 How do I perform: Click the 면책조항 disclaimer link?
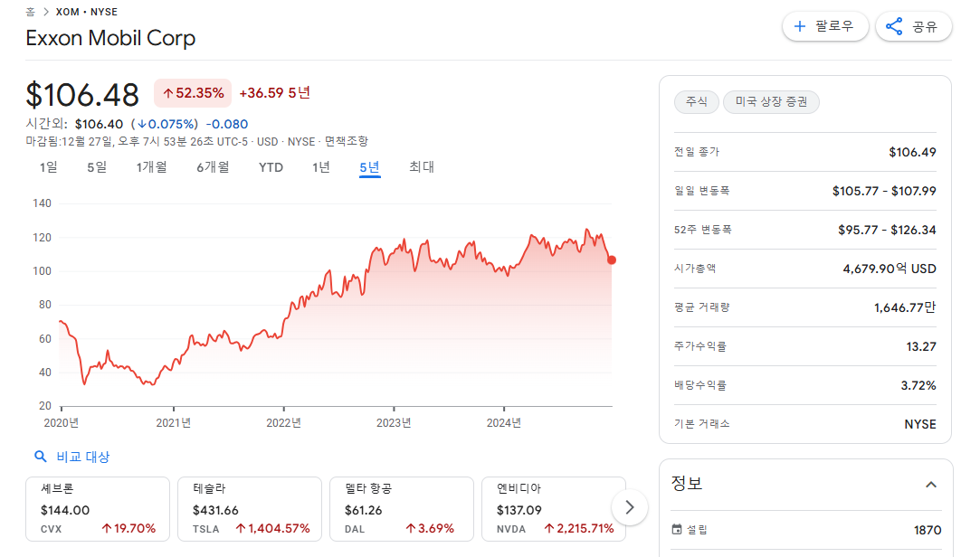click(347, 141)
